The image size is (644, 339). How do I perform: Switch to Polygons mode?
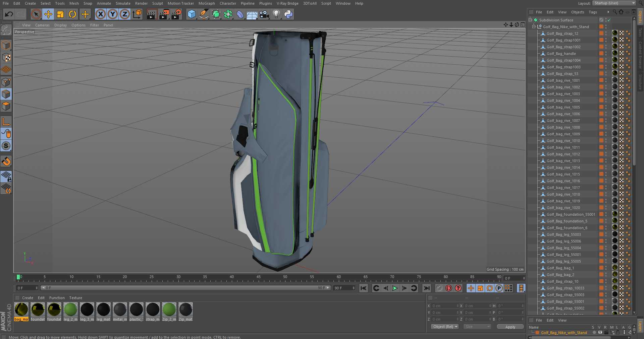(6, 107)
